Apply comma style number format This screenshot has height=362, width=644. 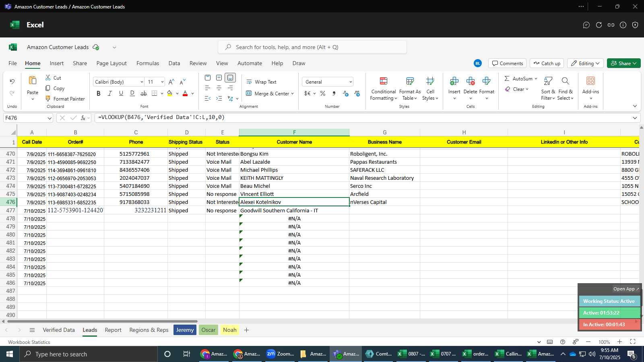(x=334, y=93)
